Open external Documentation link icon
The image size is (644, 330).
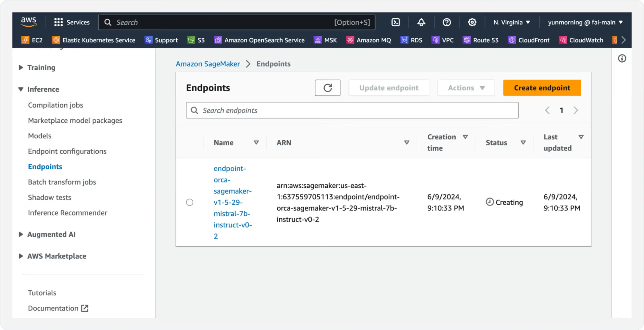tap(85, 308)
